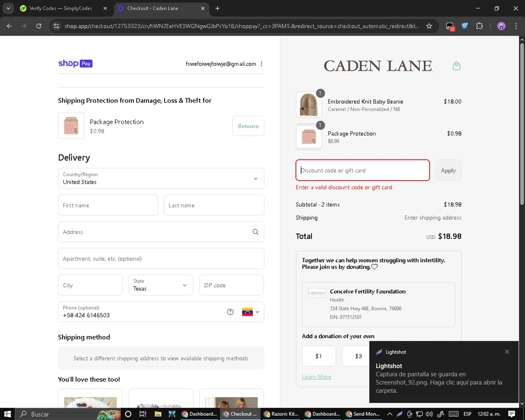
Task: Open the Windows Start menu
Action: pyautogui.click(x=7, y=414)
